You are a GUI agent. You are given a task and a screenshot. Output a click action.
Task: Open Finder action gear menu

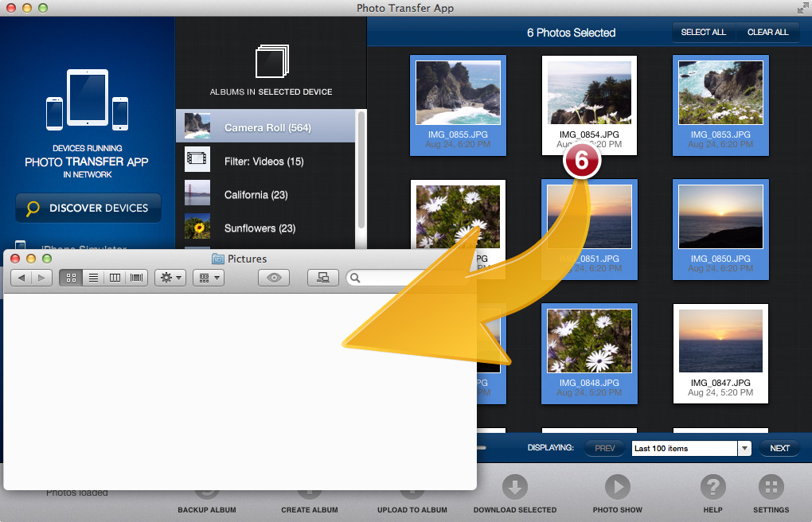tap(170, 278)
